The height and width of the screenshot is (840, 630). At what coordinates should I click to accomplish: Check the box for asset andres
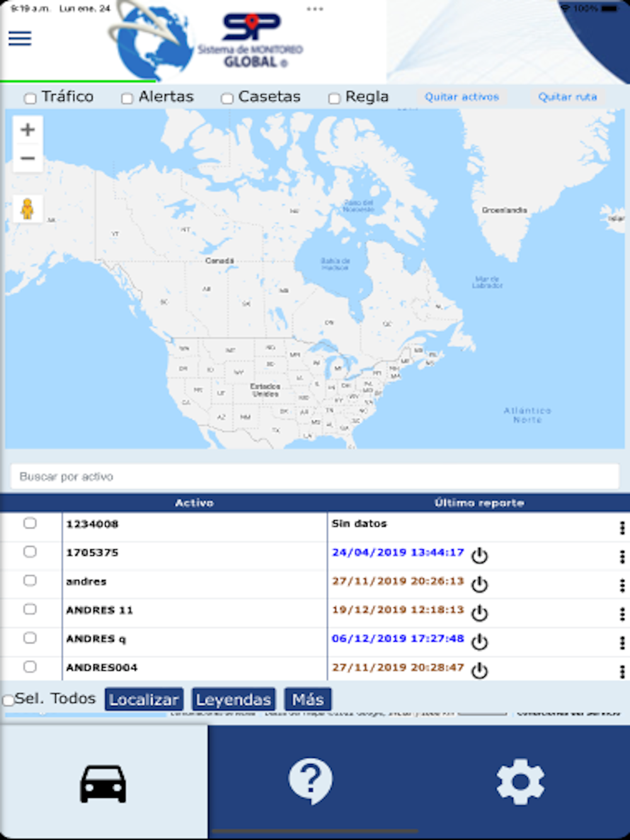point(30,581)
